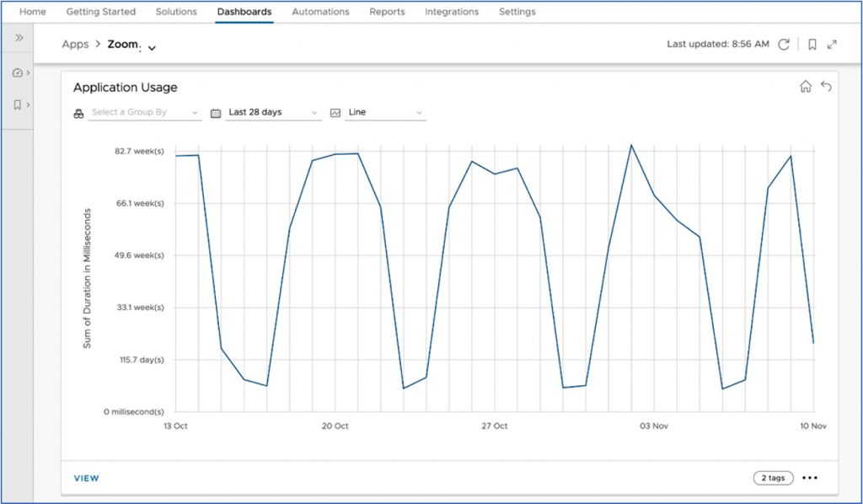The height and width of the screenshot is (504, 863).
Task: Click the home icon in Application Usage
Action: 806,87
